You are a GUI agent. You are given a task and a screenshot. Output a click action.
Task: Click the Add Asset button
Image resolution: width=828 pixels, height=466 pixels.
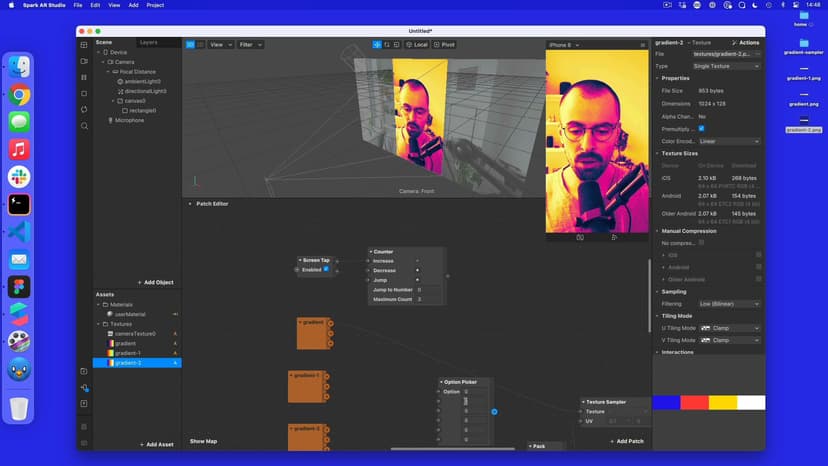coord(156,445)
